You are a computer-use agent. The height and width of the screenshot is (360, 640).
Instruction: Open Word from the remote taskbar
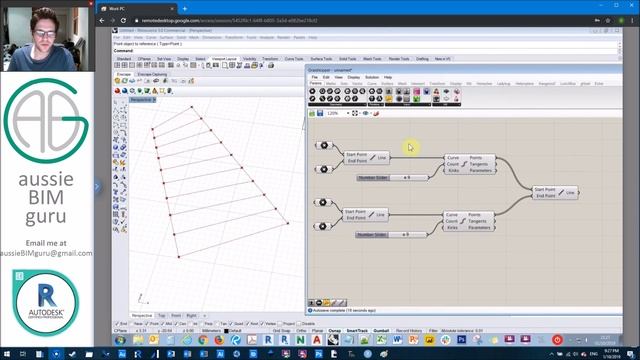pos(397,340)
